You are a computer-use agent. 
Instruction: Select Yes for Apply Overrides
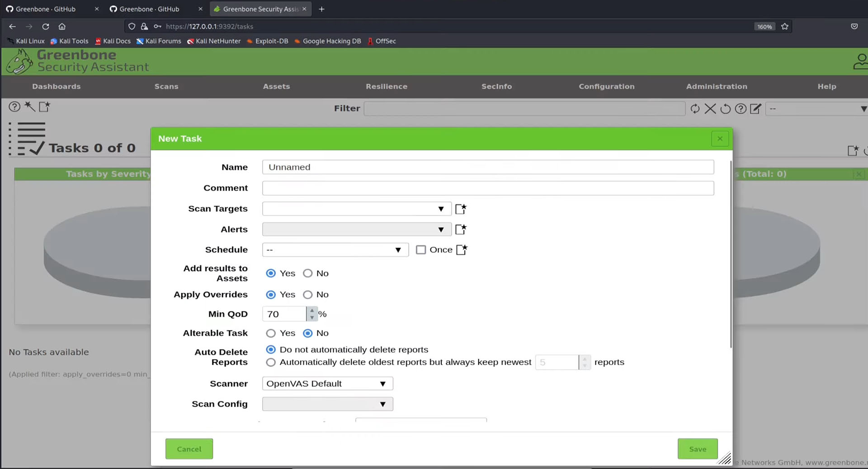coord(271,295)
